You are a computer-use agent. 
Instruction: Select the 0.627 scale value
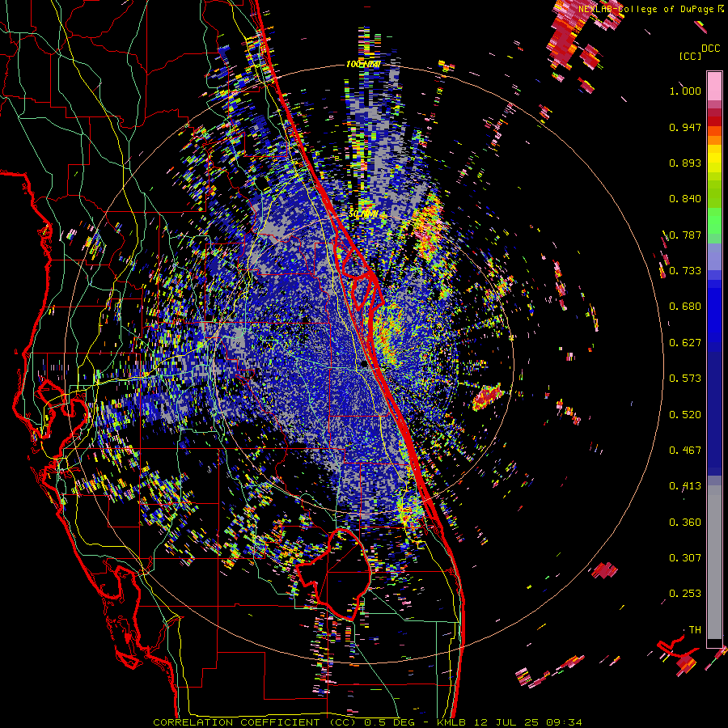685,343
